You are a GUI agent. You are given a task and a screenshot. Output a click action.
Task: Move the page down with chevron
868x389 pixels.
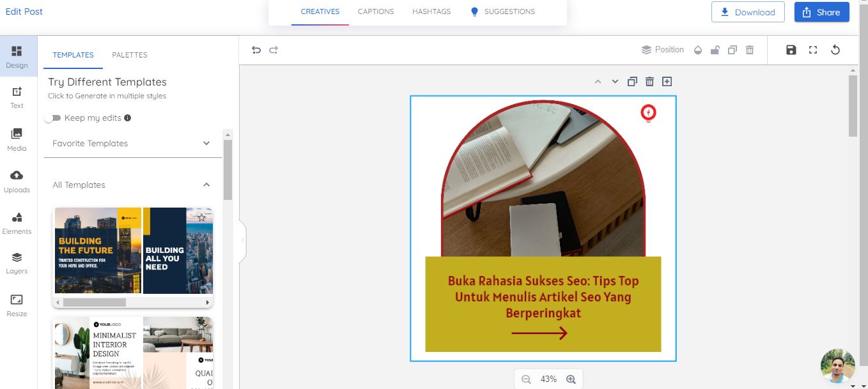point(615,82)
